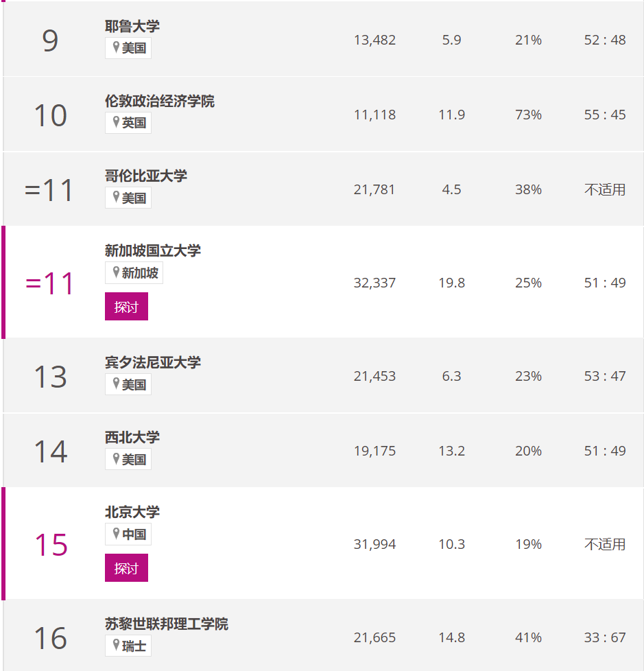Click the location pin icon under 哥伦比亚大学
This screenshot has height=671, width=644.
[x=116, y=197]
